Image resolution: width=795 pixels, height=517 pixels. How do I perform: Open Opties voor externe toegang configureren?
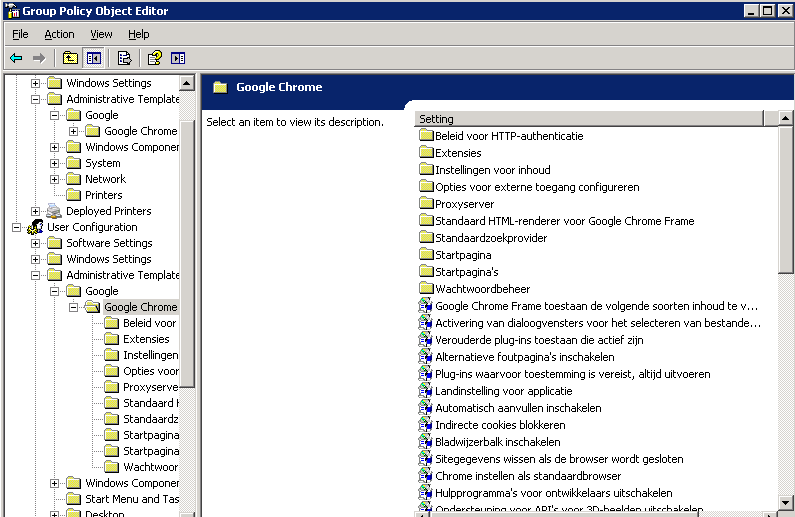coord(537,187)
